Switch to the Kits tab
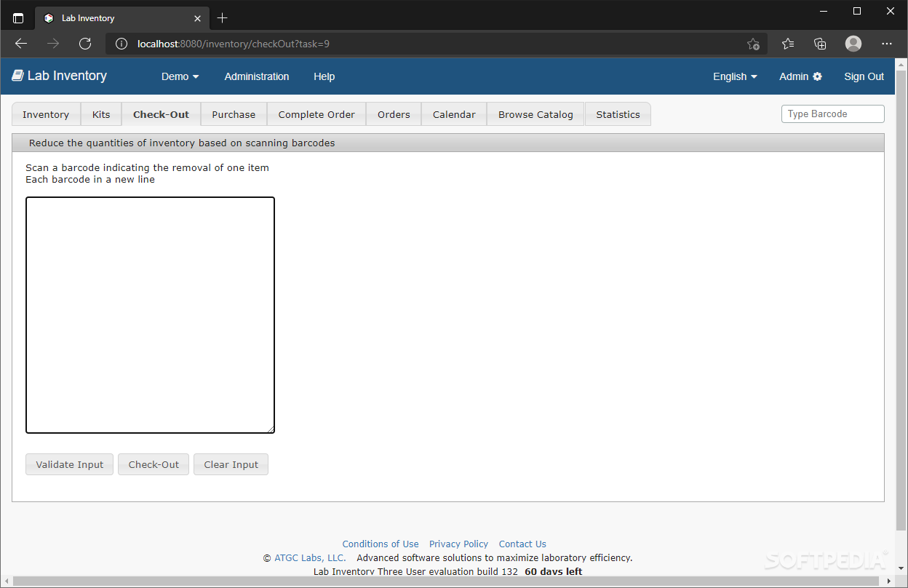Screen dimensions: 908x588 click(101, 114)
